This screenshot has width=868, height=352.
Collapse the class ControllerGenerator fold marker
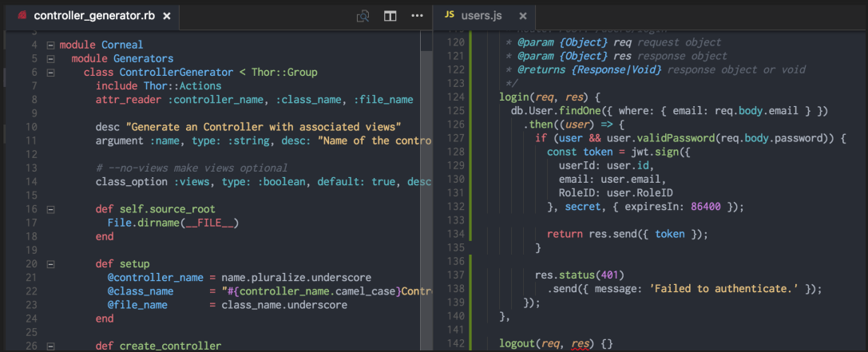tap(50, 73)
